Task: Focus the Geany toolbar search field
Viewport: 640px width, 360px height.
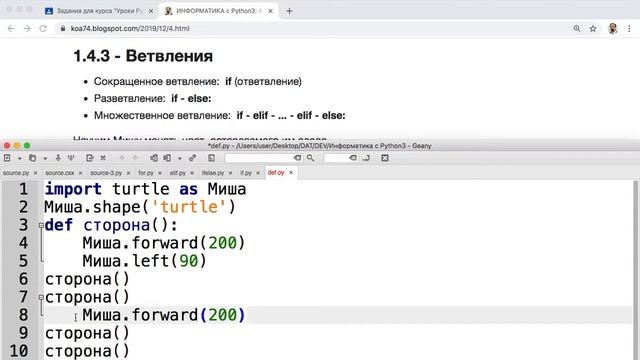Action: point(259,158)
